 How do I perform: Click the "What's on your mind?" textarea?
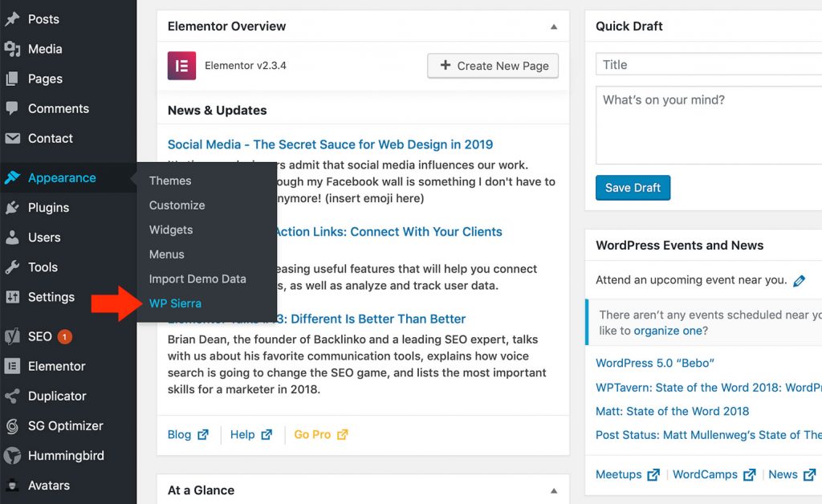(x=709, y=125)
